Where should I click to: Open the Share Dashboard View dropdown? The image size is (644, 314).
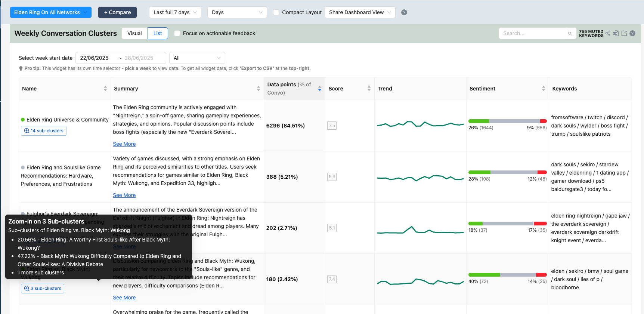[x=360, y=12]
